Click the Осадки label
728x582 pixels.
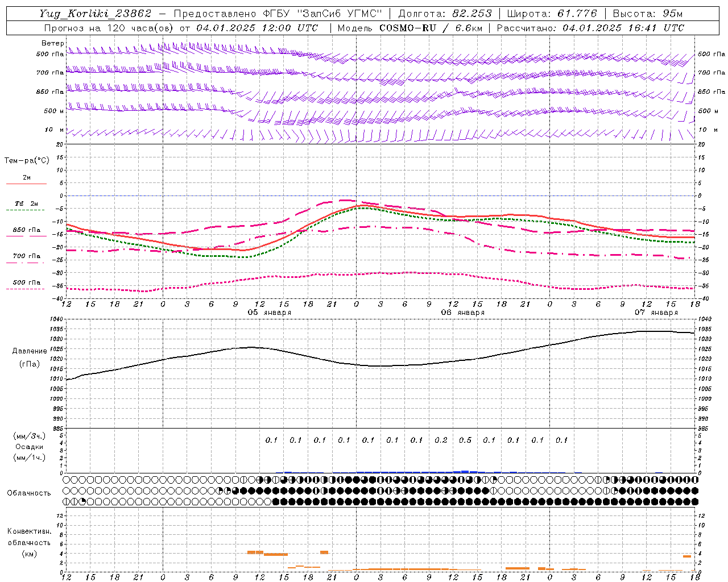tap(30, 447)
